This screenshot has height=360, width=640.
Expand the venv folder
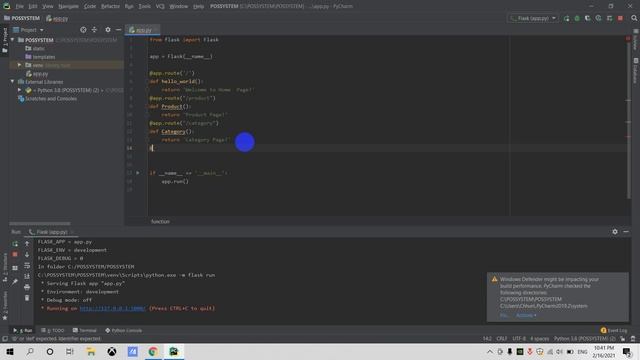click(19, 65)
